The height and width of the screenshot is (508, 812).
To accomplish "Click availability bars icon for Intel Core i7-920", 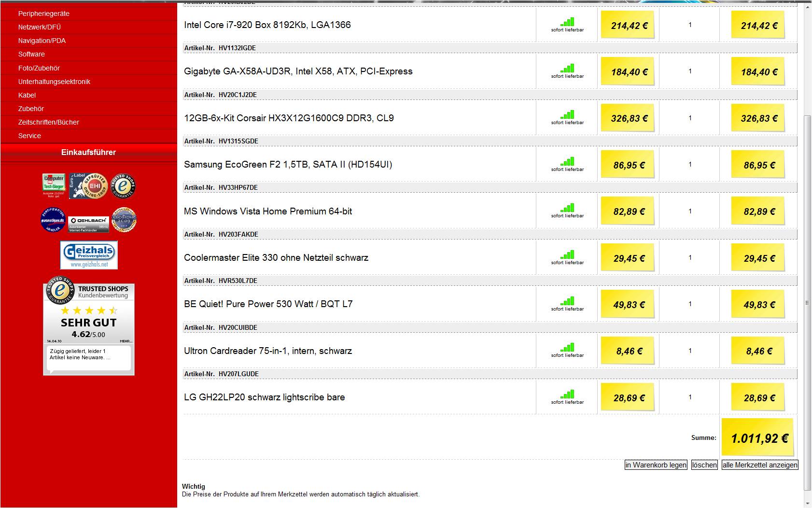I will point(567,22).
